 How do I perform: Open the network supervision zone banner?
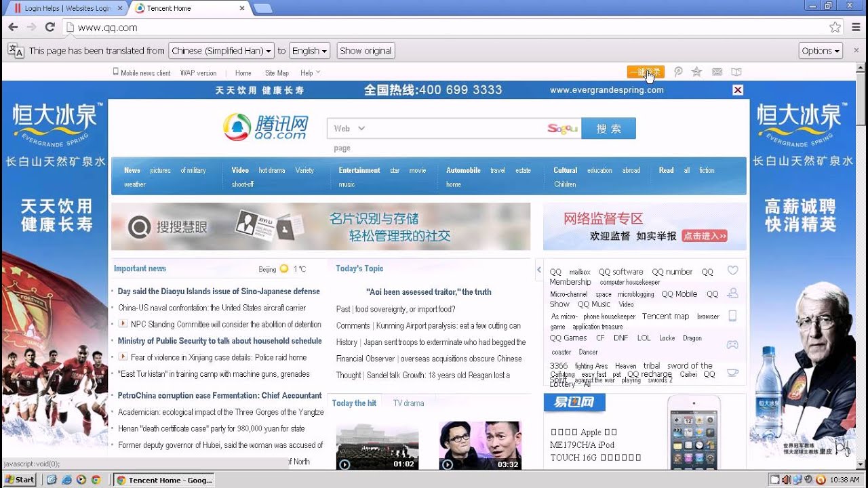pos(644,226)
